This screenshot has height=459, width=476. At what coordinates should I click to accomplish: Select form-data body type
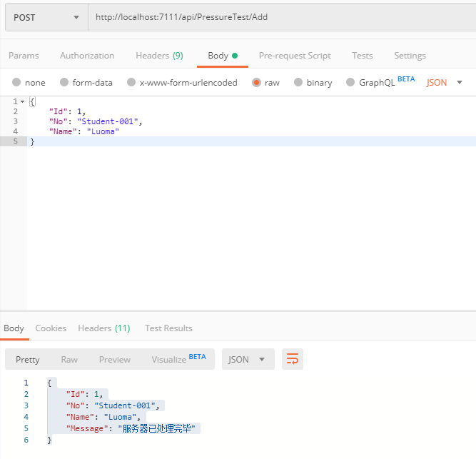pos(86,82)
